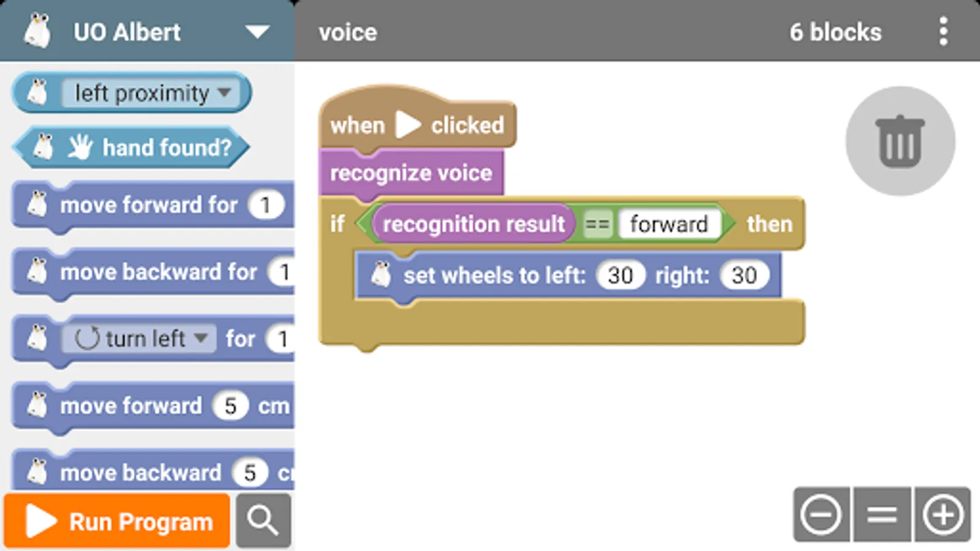Select the move forward 5 cm block
Screen dimensions: 980x551
[131, 406]
